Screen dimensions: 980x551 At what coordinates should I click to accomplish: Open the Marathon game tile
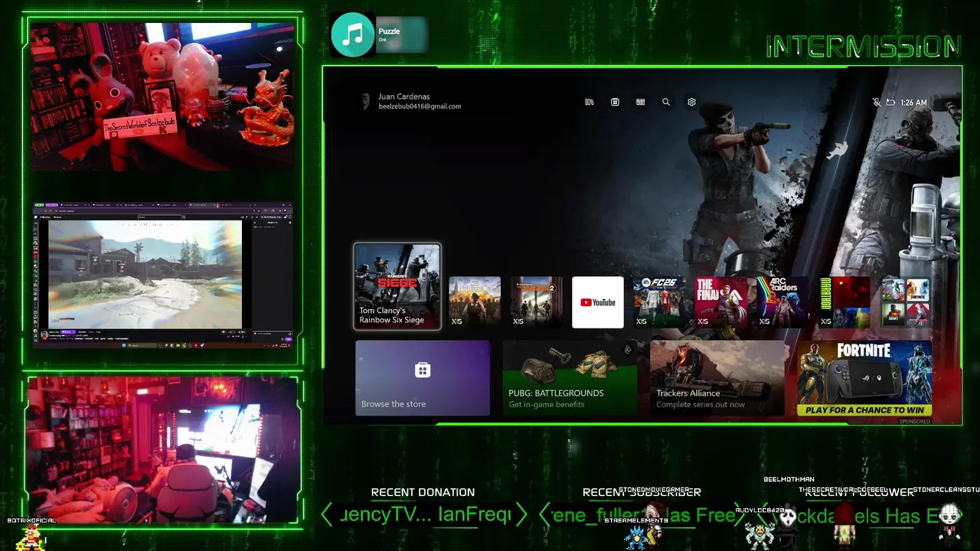tap(844, 302)
